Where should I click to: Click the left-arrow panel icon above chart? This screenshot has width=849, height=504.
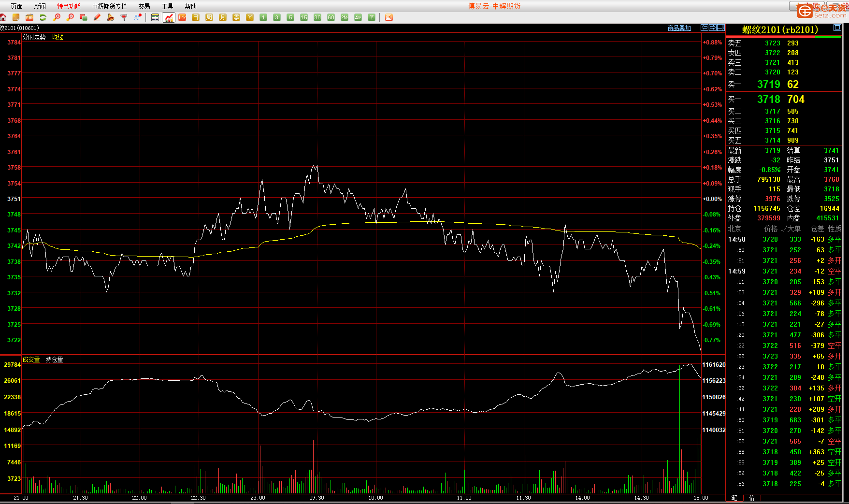(x=705, y=28)
